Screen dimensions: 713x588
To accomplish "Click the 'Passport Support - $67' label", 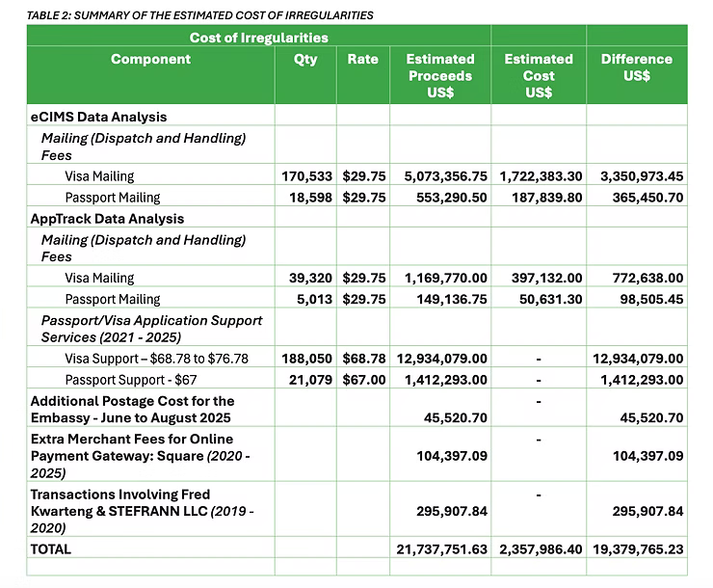I will [131, 380].
